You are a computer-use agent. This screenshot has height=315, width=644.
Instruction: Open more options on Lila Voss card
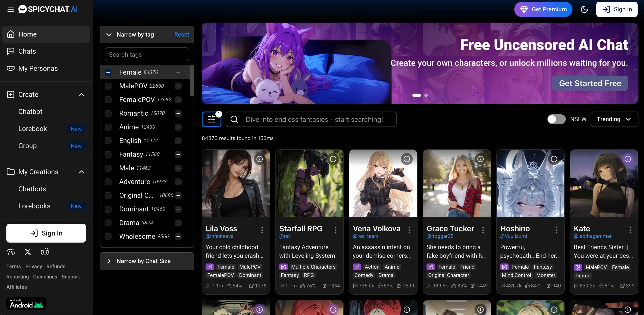(x=262, y=230)
